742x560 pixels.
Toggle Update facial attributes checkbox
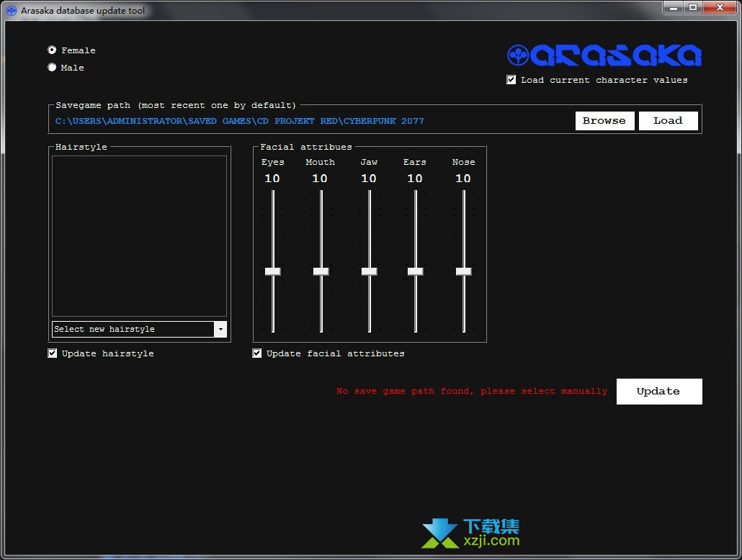point(257,353)
